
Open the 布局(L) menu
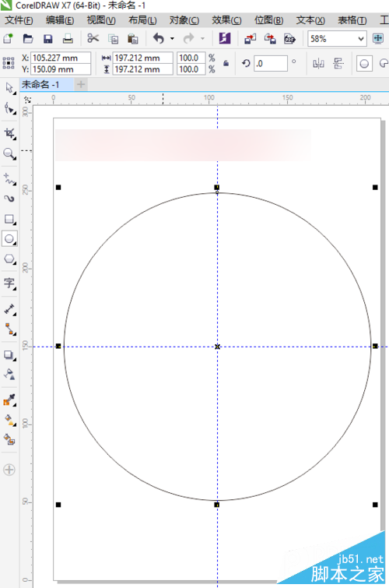pos(142,20)
